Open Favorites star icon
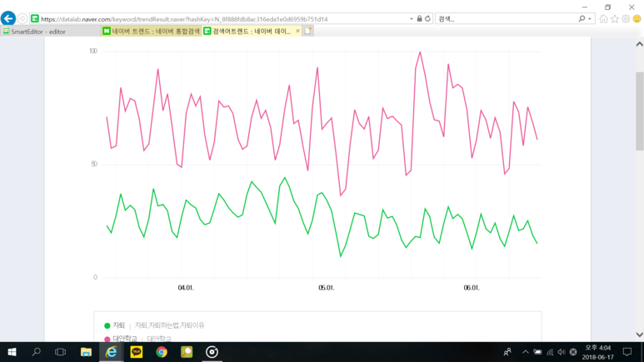Screen dimensions: 644x362 tap(615, 19)
